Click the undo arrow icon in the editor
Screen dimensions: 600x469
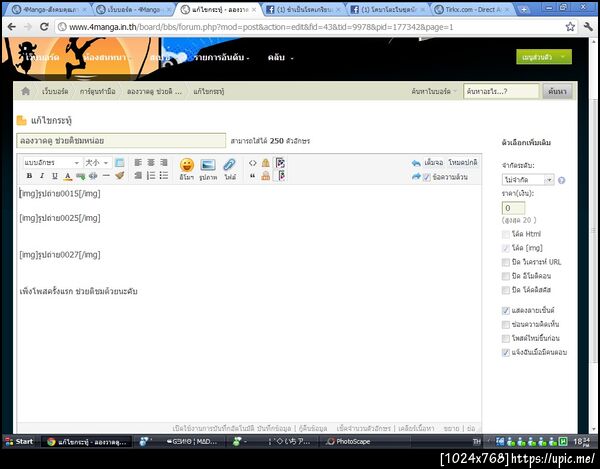point(416,163)
